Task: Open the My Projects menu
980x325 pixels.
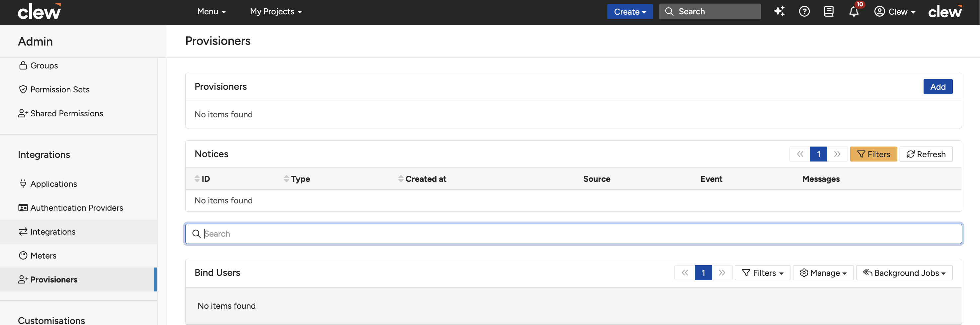Action: (276, 11)
